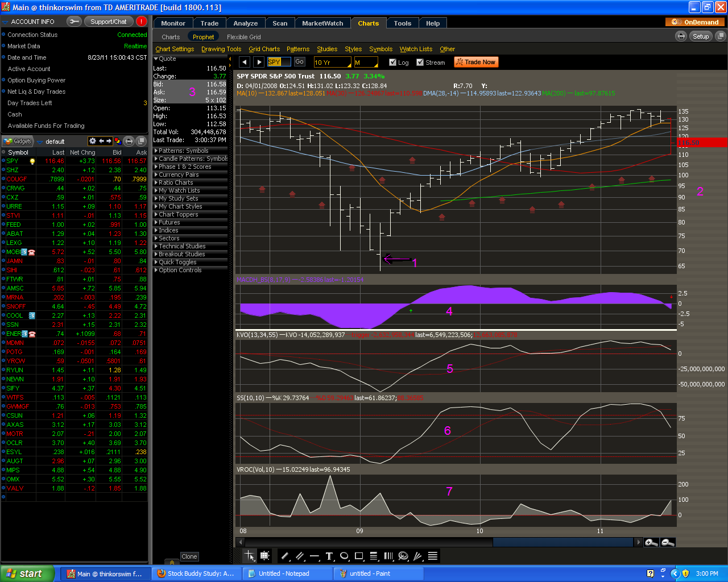Open Untitled - Notepad from taskbar
The image size is (728, 582).
coord(287,573)
